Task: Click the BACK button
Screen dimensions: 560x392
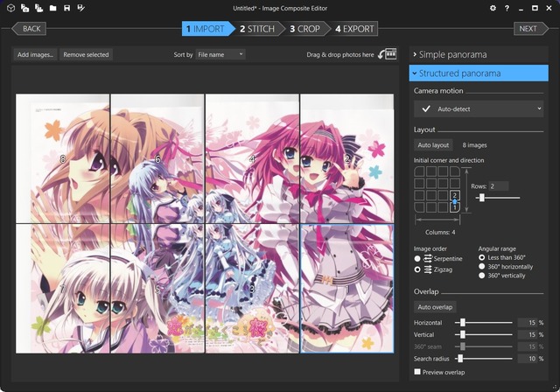Action: [x=29, y=29]
